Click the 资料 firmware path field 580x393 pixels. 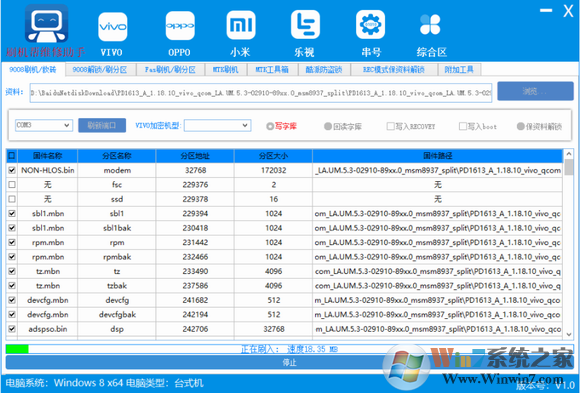pyautogui.click(x=261, y=93)
